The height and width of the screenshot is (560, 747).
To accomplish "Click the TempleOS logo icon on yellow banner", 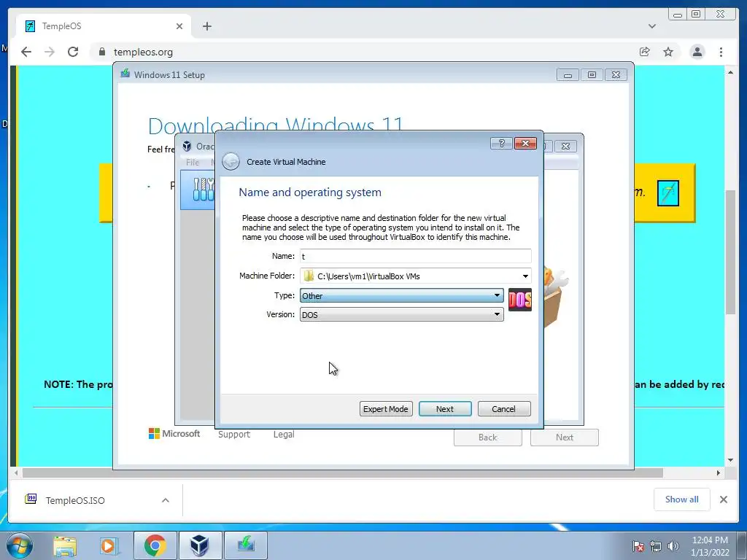I will (x=668, y=192).
